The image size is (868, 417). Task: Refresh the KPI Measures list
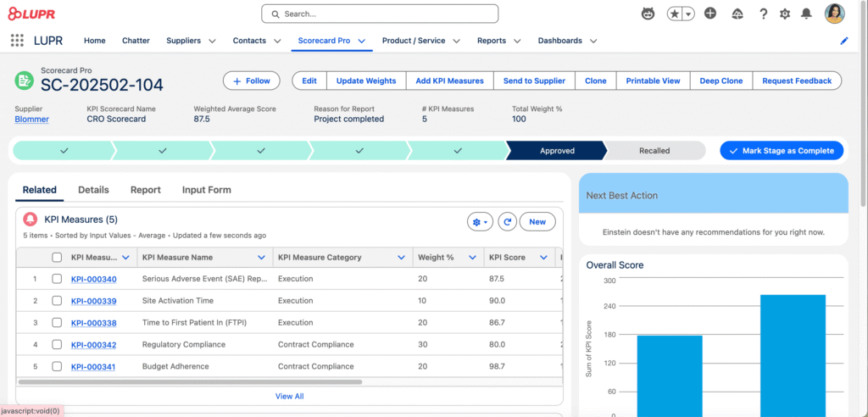pos(507,221)
